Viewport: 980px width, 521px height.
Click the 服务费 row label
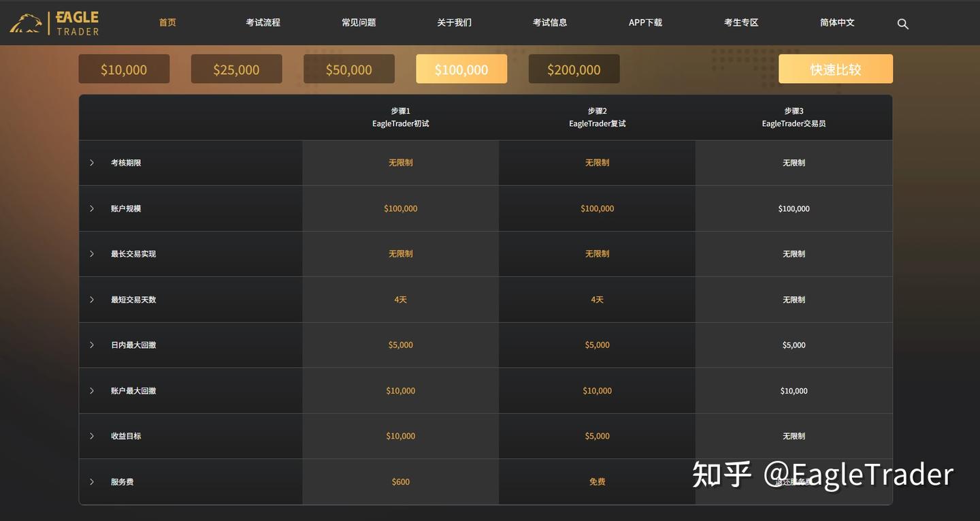click(122, 482)
